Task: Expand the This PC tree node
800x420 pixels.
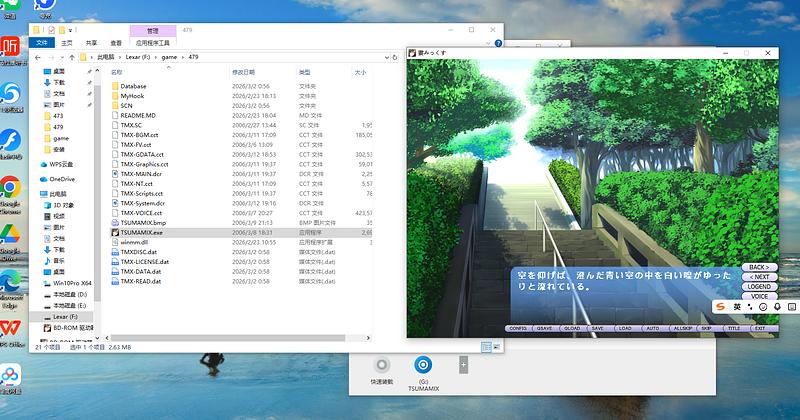Action: click(x=34, y=193)
